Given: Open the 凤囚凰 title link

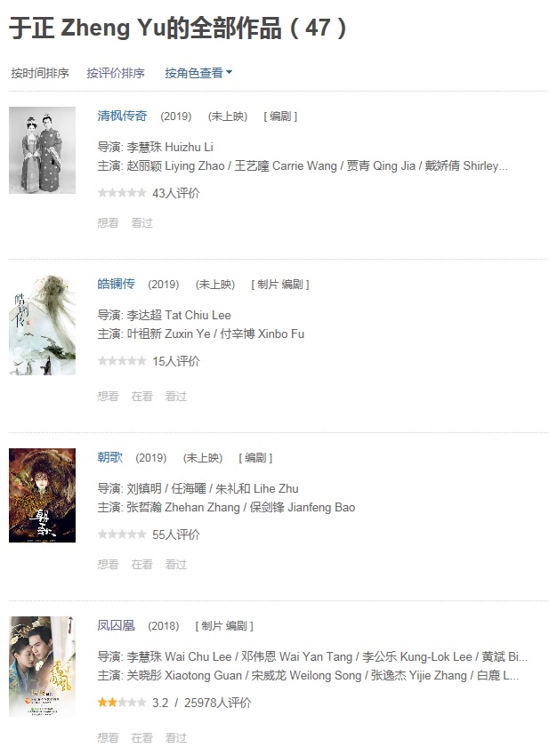Looking at the screenshot, I should (x=116, y=625).
